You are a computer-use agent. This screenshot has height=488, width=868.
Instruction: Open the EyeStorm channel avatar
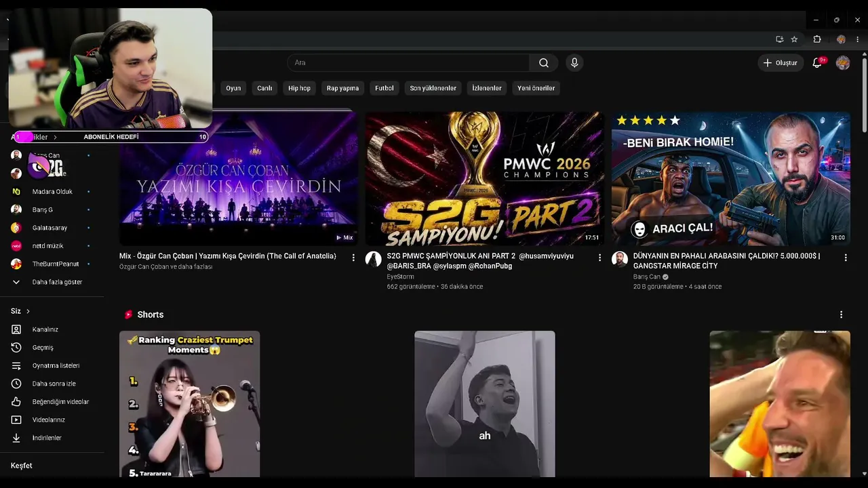(x=374, y=259)
